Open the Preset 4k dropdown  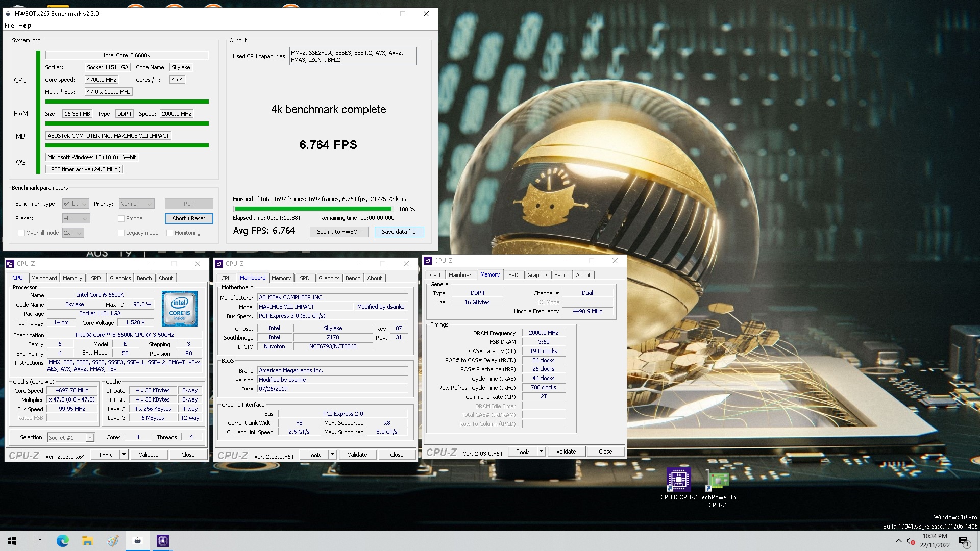click(x=76, y=218)
